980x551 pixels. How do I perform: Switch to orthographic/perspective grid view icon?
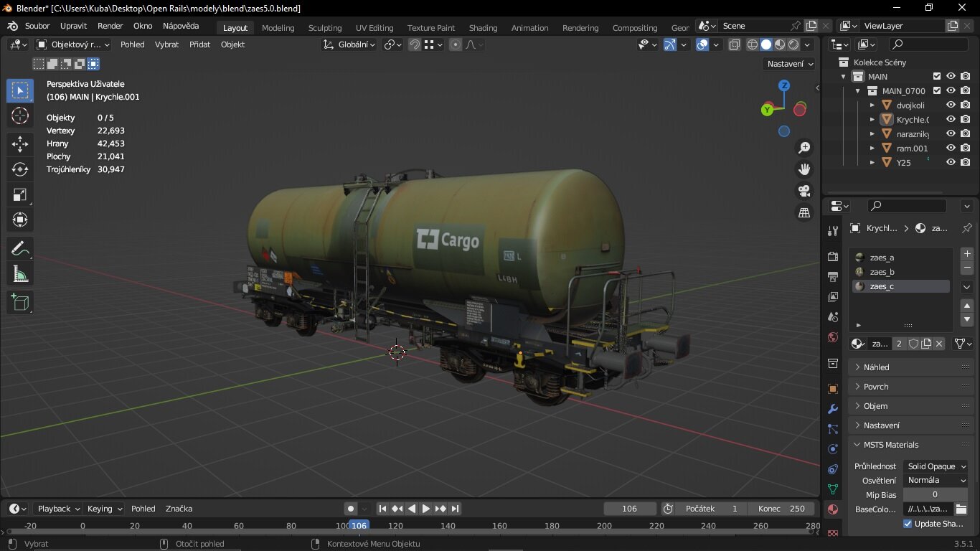[x=804, y=213]
